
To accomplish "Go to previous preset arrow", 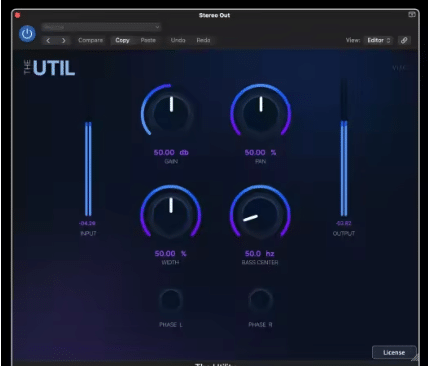I will pos(48,40).
